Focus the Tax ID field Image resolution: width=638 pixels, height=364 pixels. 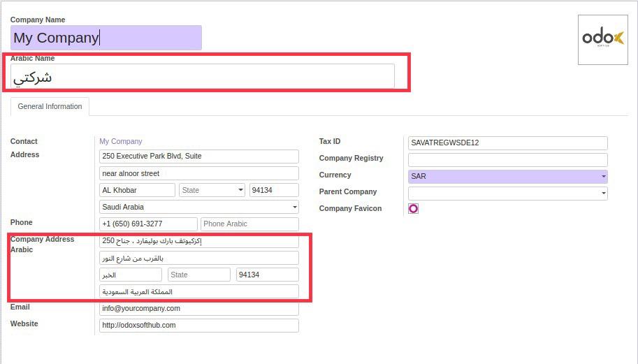pyautogui.click(x=507, y=143)
